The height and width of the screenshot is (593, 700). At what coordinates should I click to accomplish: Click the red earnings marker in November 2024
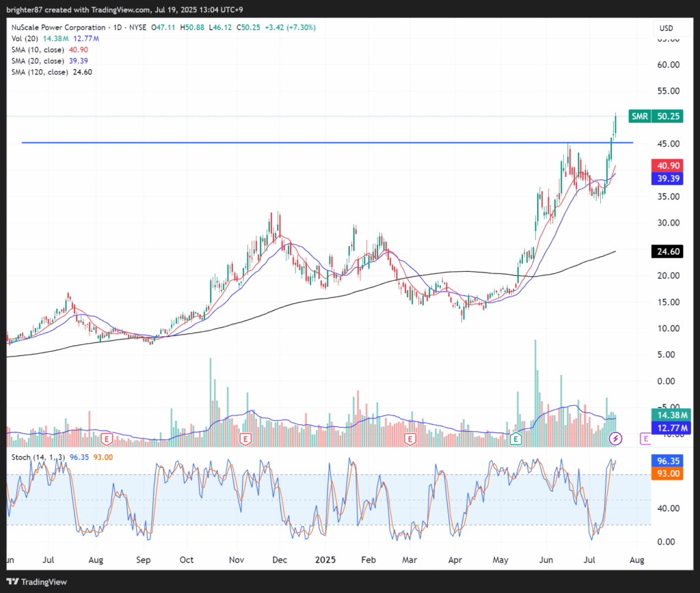pyautogui.click(x=245, y=439)
